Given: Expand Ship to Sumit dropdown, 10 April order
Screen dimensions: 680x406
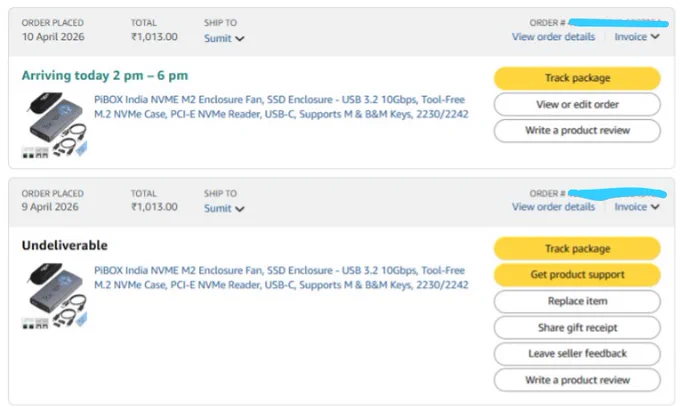Looking at the screenshot, I should 224,39.
